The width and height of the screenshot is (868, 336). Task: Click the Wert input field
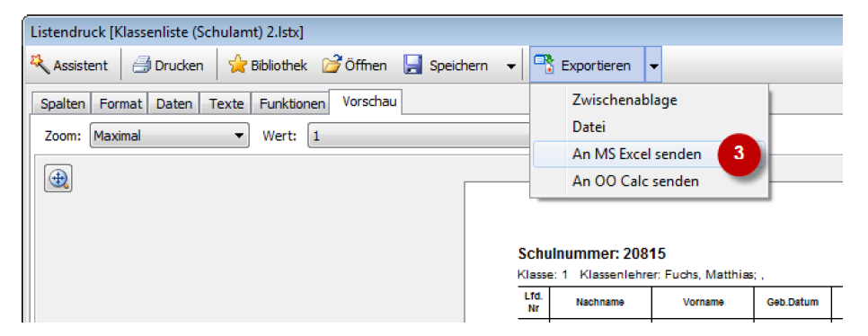(419, 136)
